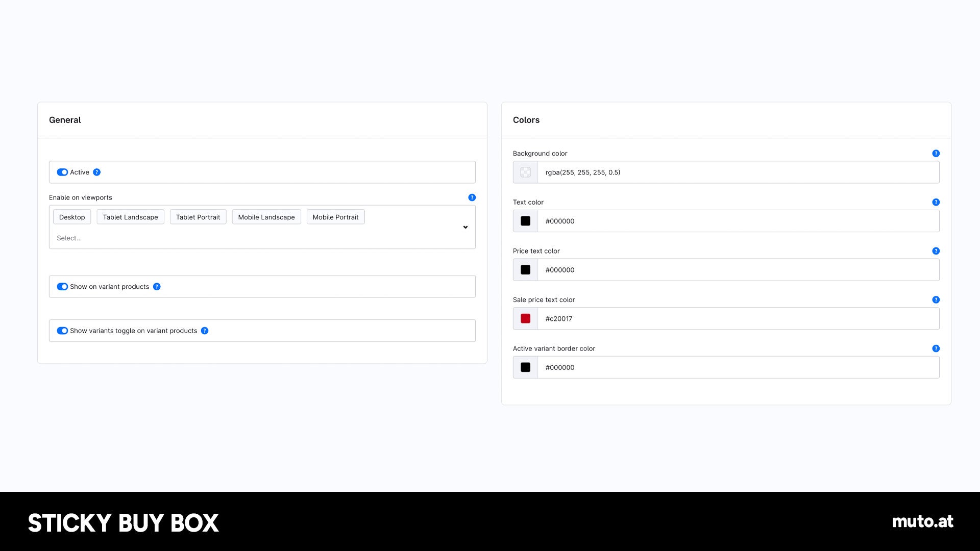Open help icon for Active variant border color

point(936,348)
